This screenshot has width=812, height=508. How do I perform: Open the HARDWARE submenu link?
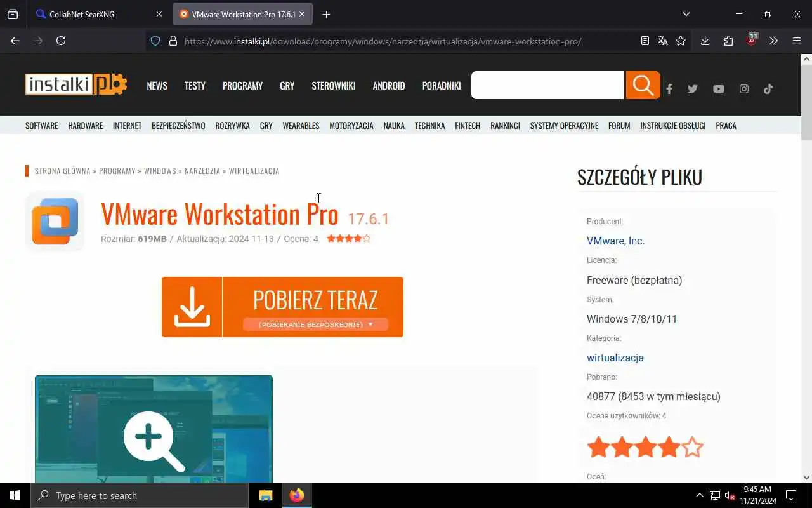(86, 126)
